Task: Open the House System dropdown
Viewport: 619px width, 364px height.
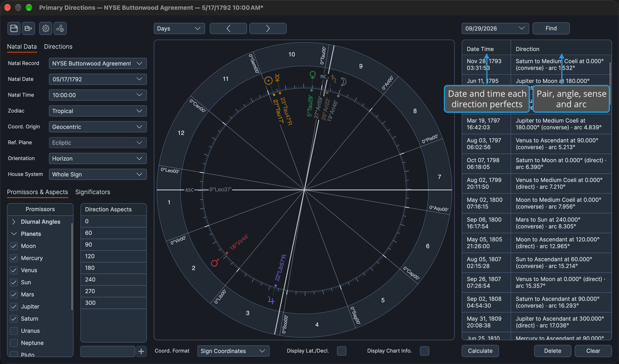Action: (98, 174)
